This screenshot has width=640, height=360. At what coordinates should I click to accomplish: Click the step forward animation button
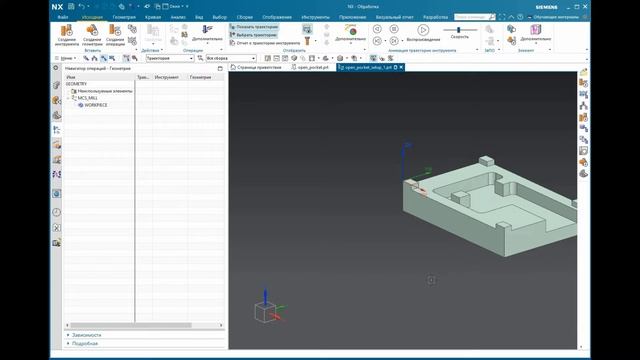[394, 41]
